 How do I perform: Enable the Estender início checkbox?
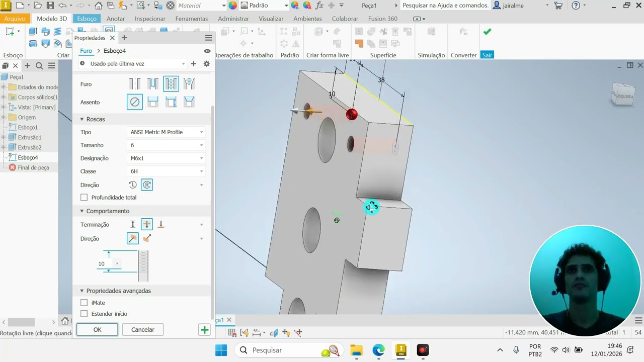[84, 314]
